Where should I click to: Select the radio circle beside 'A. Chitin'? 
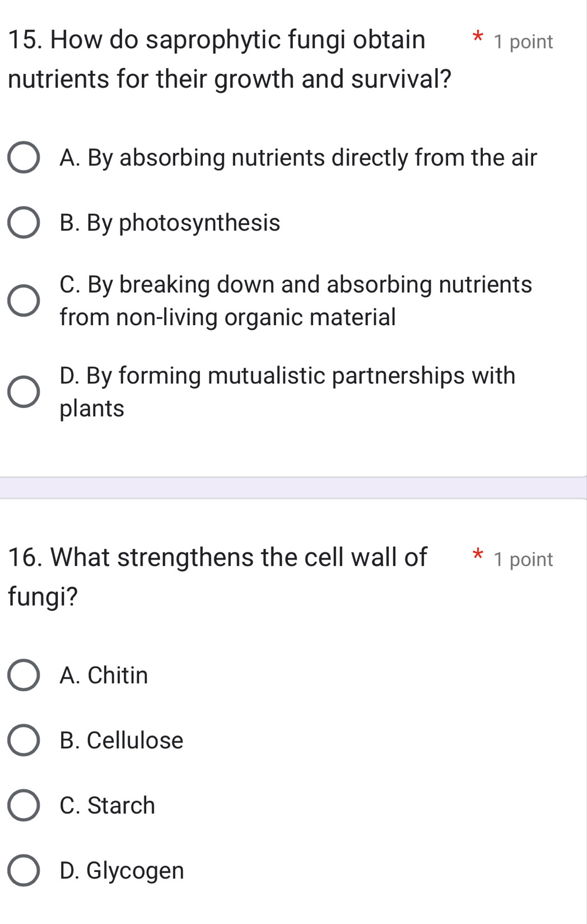point(24,675)
